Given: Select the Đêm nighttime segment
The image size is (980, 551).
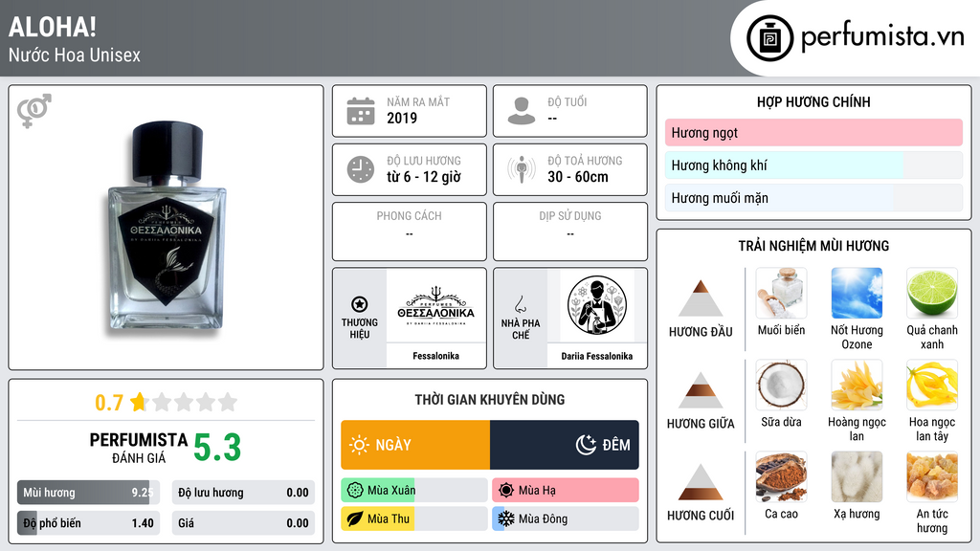Looking at the screenshot, I should click(565, 445).
